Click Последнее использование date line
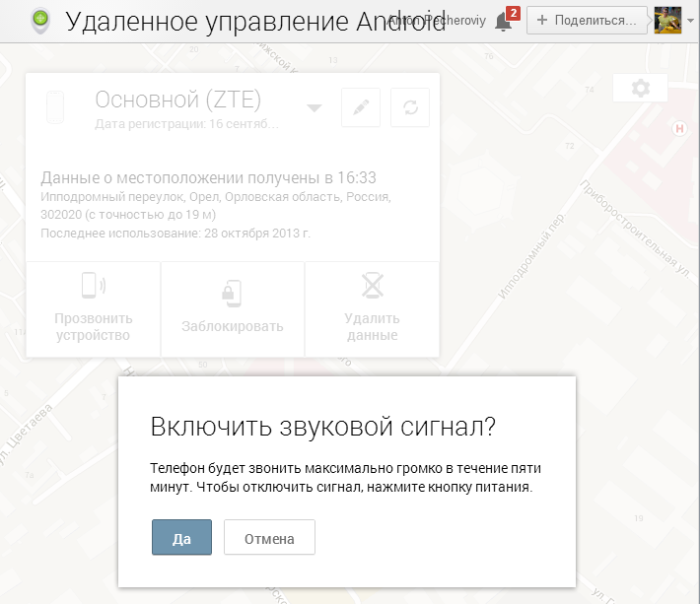 click(x=175, y=234)
